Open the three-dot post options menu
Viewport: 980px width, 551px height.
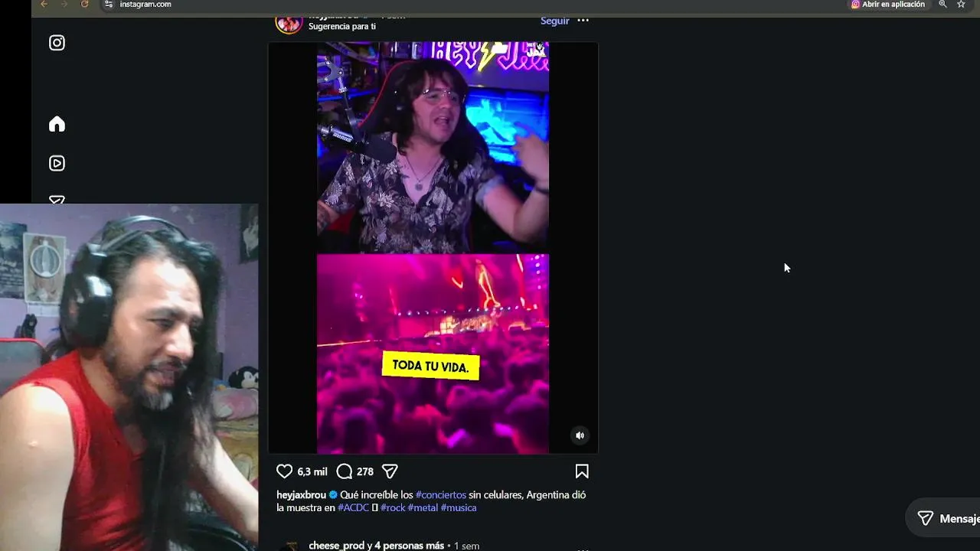[583, 21]
